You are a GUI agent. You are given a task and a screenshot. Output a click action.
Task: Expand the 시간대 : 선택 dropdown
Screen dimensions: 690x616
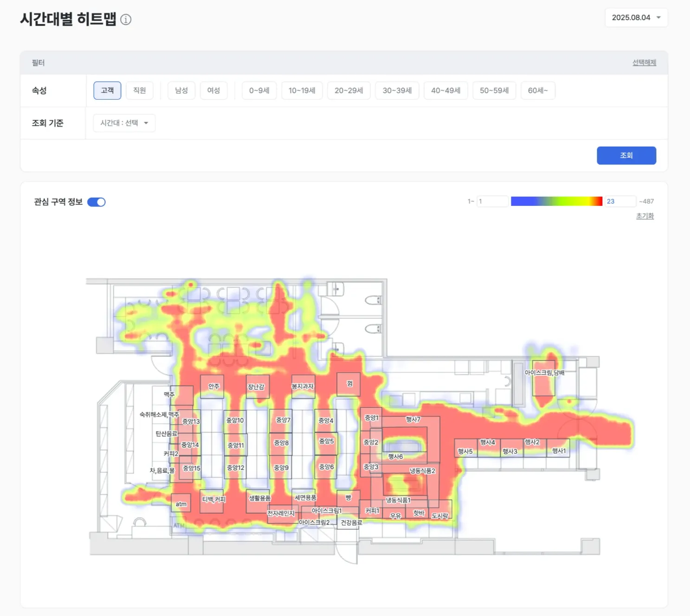124,123
